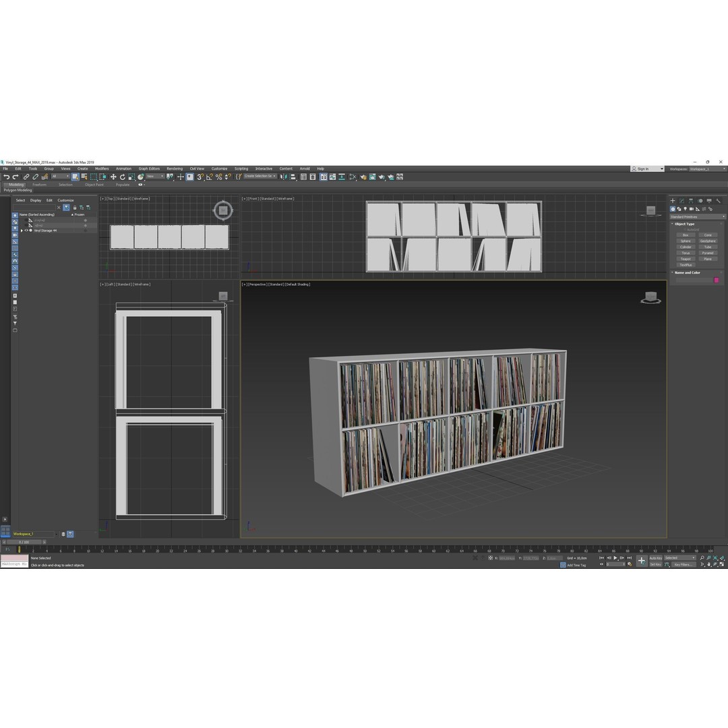
Task: Click the time slider showing 0 / 100
Action: click(x=24, y=542)
